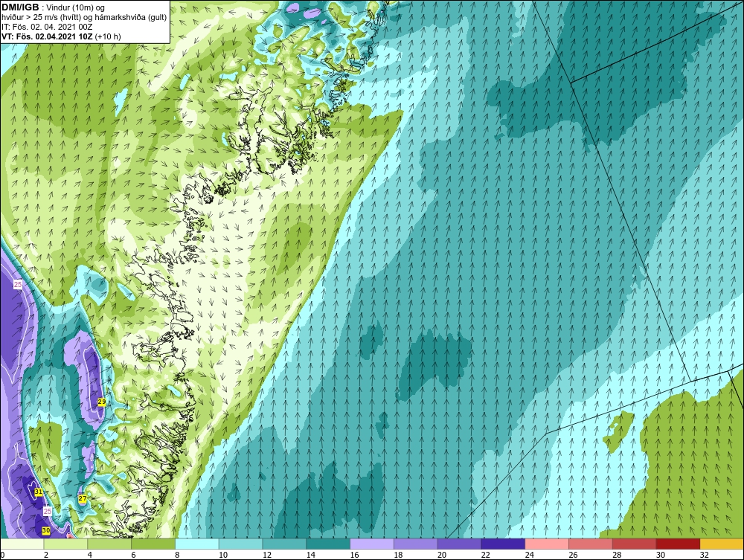This screenshot has height=560, width=744.
Task: Click the white 25 contour label beside gust 31
Action: (x=48, y=511)
